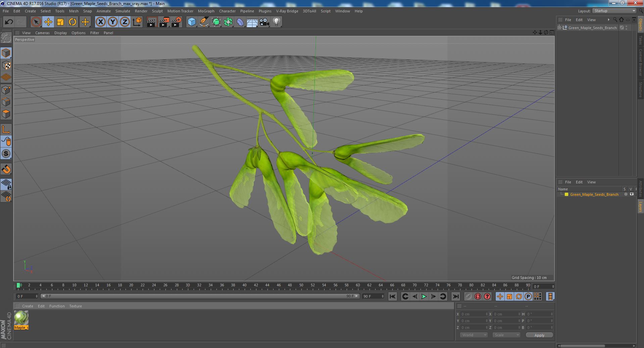Switch to Texture mode
The width and height of the screenshot is (644, 348).
point(6,65)
